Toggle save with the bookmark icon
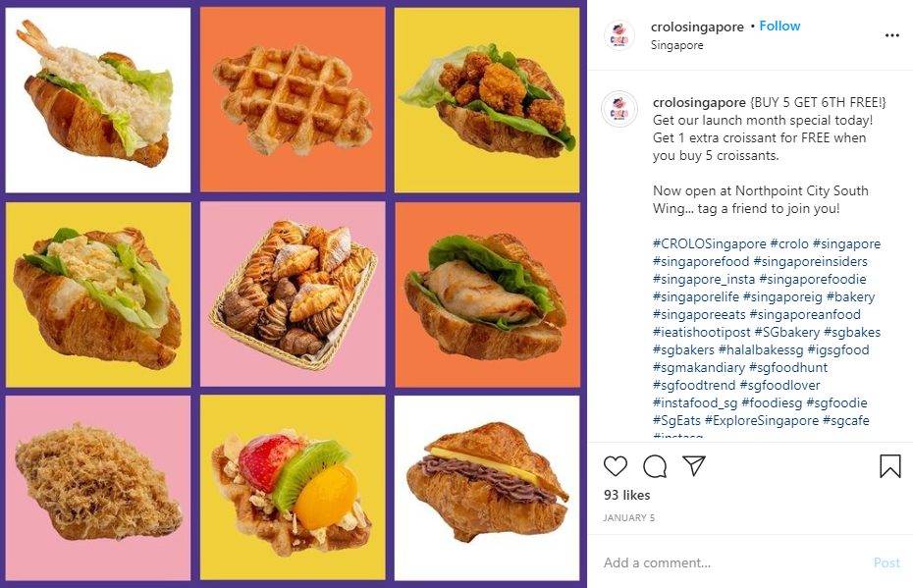913x588 pixels. tap(888, 465)
